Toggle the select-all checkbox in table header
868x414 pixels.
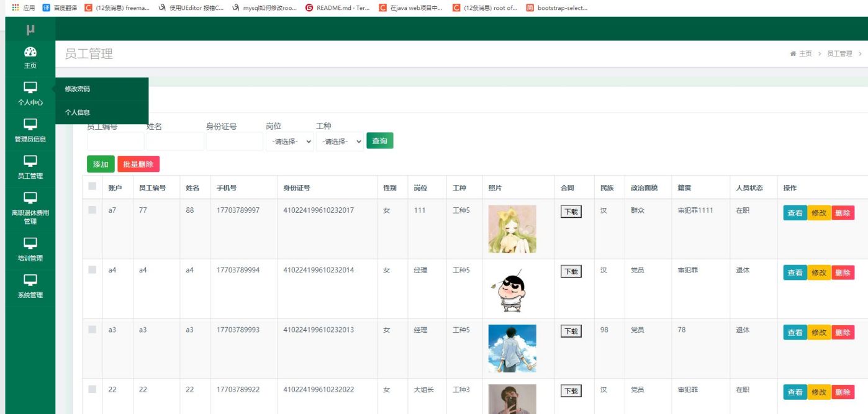[93, 186]
